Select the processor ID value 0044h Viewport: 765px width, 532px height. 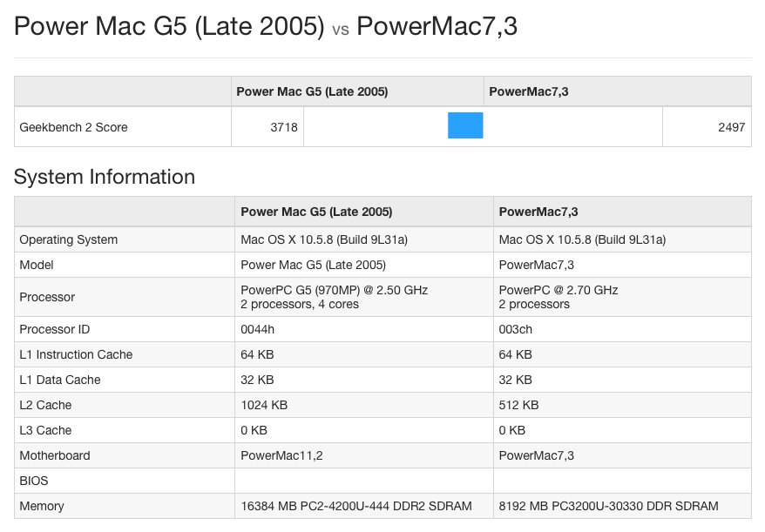(x=258, y=329)
